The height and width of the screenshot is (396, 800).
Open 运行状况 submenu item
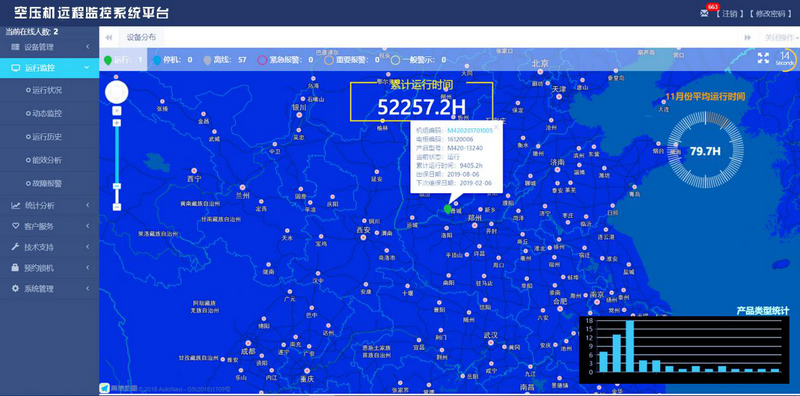(47, 90)
